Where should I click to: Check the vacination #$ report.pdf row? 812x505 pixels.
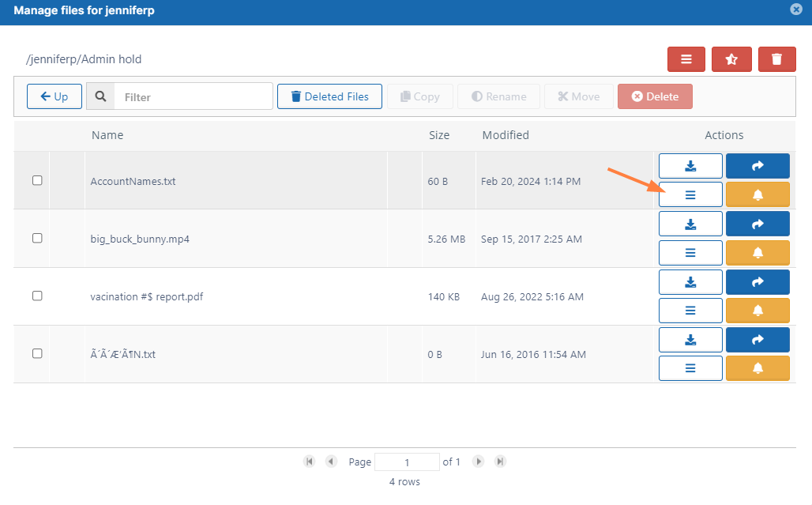click(37, 296)
